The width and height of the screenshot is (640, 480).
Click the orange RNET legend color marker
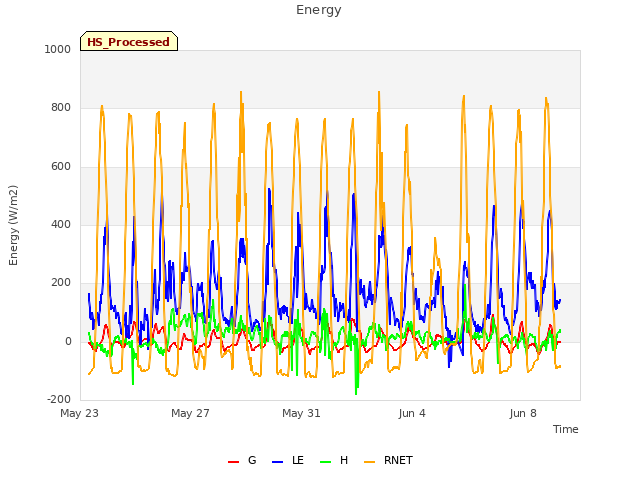[x=369, y=462]
